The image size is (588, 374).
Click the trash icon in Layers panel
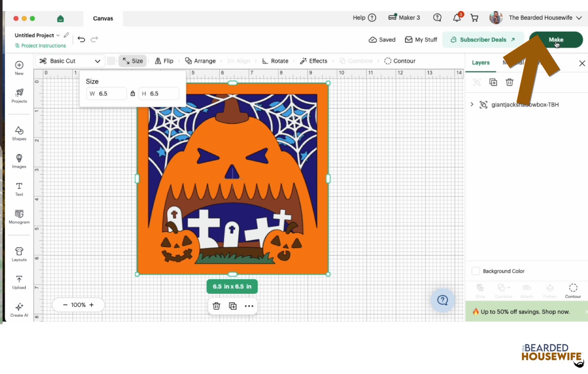(509, 82)
